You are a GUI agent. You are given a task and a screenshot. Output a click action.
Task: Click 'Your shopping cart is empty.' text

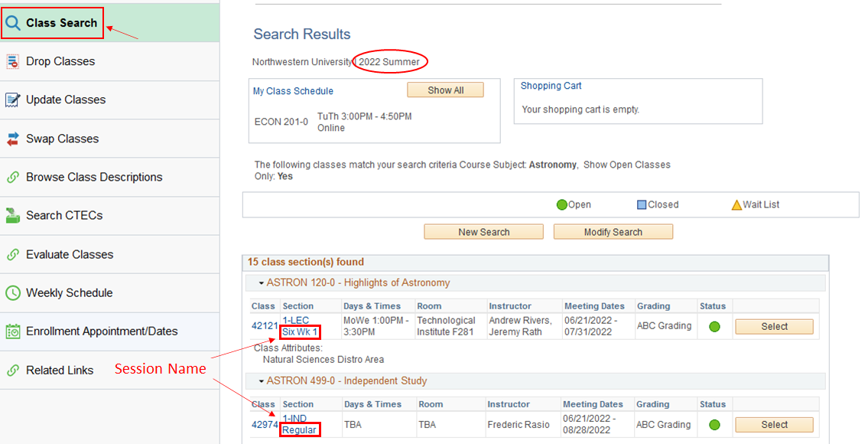click(x=580, y=109)
